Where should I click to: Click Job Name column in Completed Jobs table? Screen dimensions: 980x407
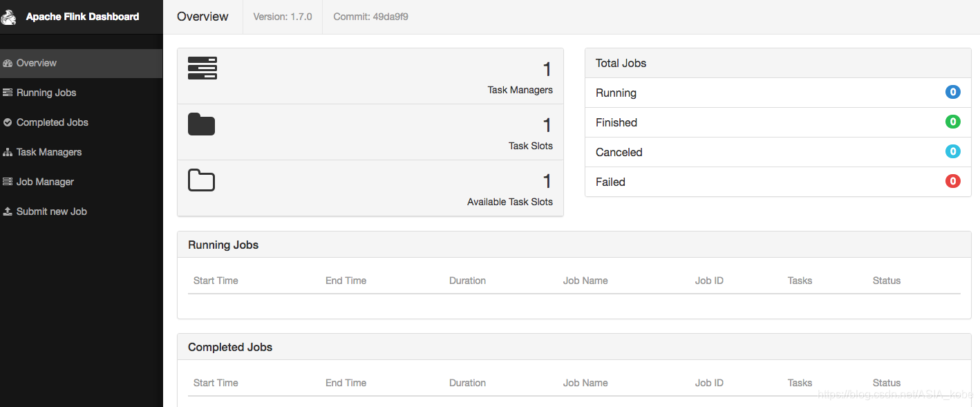[585, 383]
